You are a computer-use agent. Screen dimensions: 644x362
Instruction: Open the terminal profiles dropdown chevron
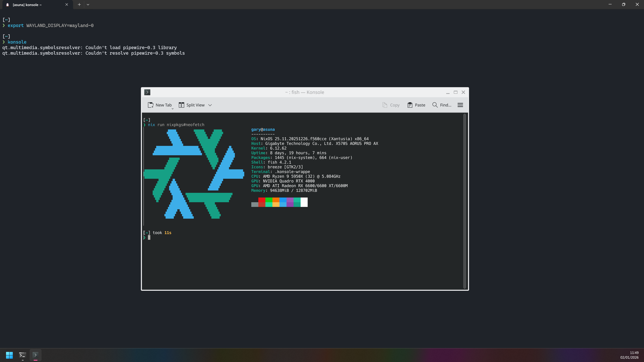click(88, 5)
